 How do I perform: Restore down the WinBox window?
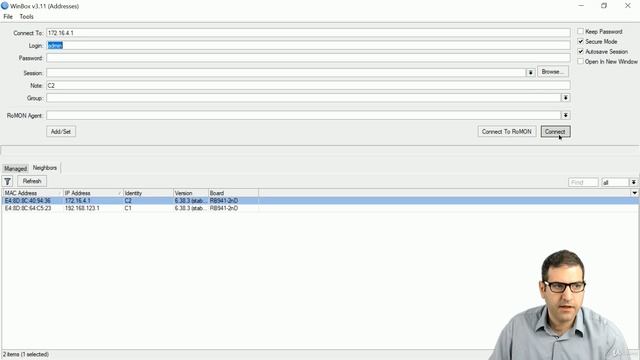pyautogui.click(x=604, y=6)
